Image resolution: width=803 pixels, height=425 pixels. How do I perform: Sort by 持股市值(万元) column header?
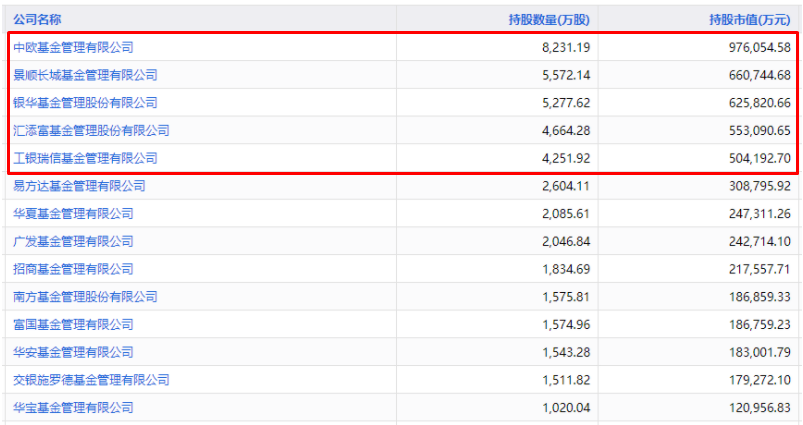click(750, 19)
